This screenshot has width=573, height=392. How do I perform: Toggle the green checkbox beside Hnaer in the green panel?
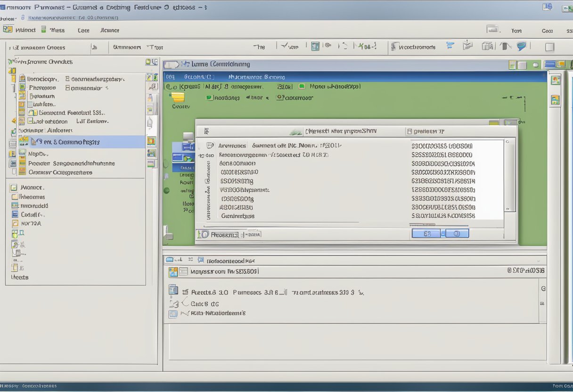click(302, 87)
